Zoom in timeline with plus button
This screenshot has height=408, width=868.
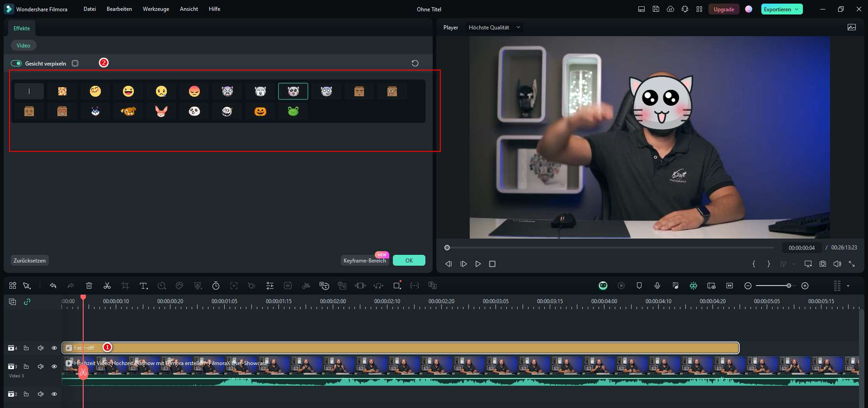(805, 286)
